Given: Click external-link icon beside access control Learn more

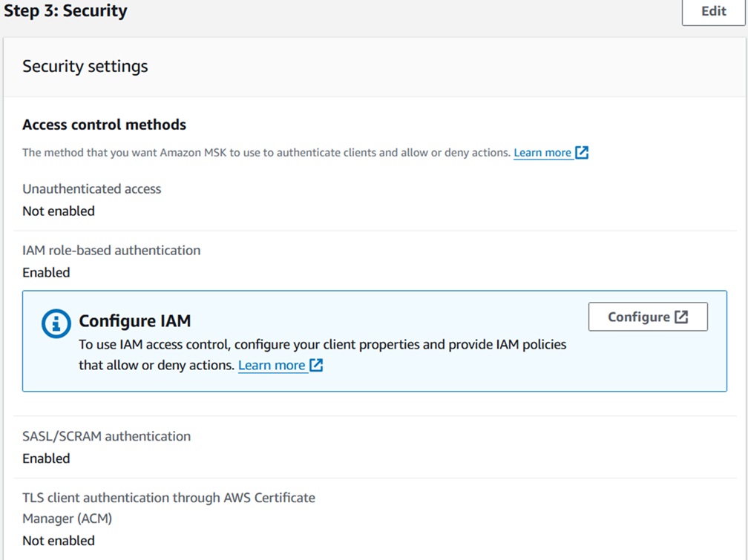Looking at the screenshot, I should pyautogui.click(x=582, y=153).
